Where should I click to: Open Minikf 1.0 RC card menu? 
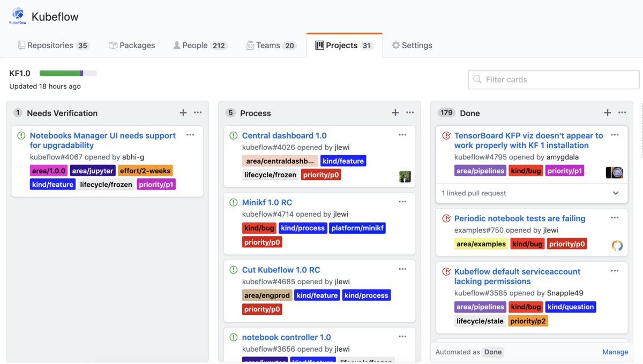[402, 202]
